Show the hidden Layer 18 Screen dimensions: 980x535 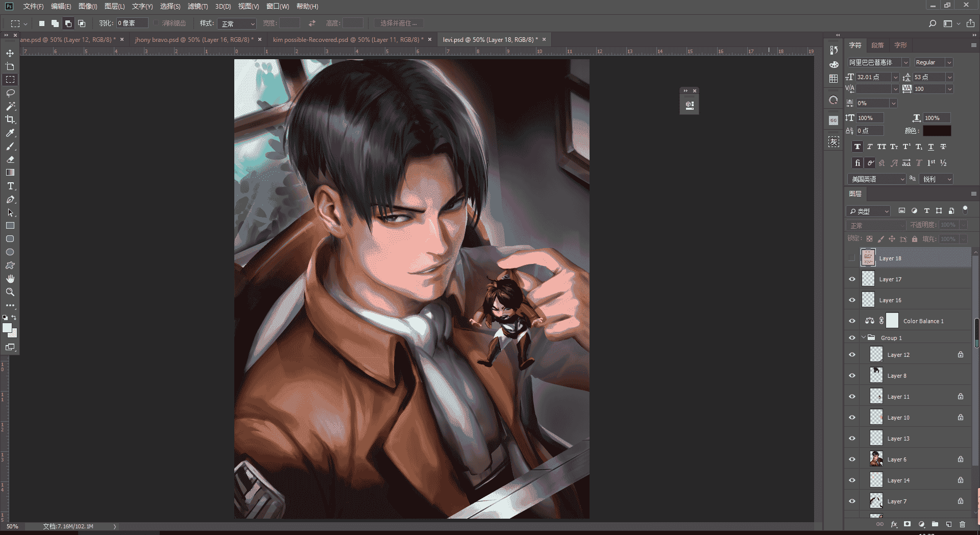click(852, 258)
